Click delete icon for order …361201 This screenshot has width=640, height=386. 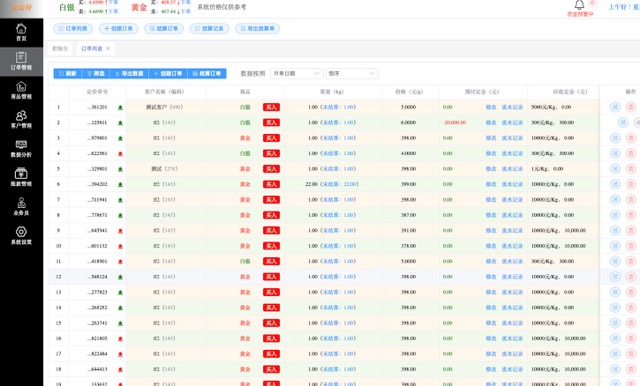(631, 107)
